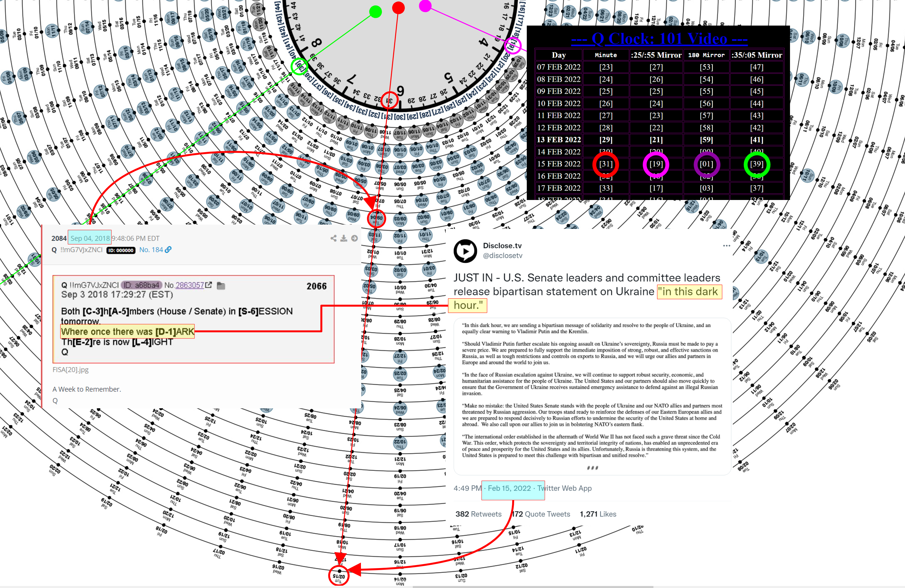Click Minute [31] in the 15 FEB row
Image resolution: width=905 pixels, height=588 pixels.
click(606, 164)
